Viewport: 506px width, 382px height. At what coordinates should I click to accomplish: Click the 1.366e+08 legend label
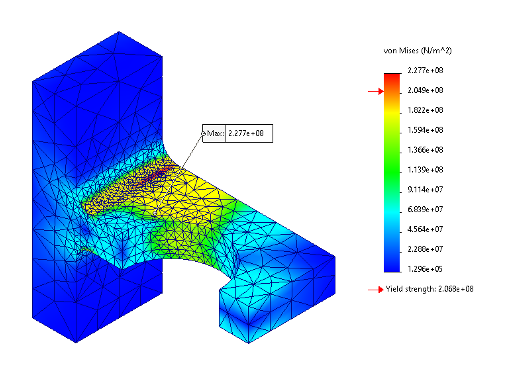(x=425, y=150)
